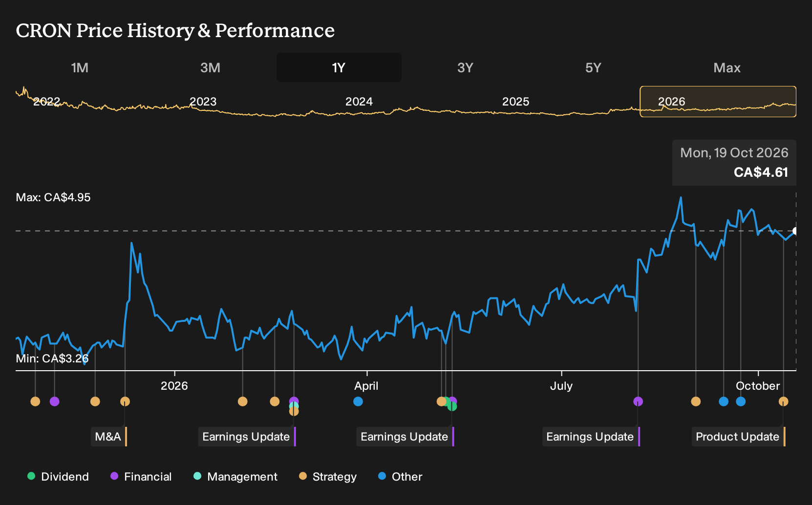812x505 pixels.
Task: Click the white endpoint marker on the price line
Action: pyautogui.click(x=795, y=231)
